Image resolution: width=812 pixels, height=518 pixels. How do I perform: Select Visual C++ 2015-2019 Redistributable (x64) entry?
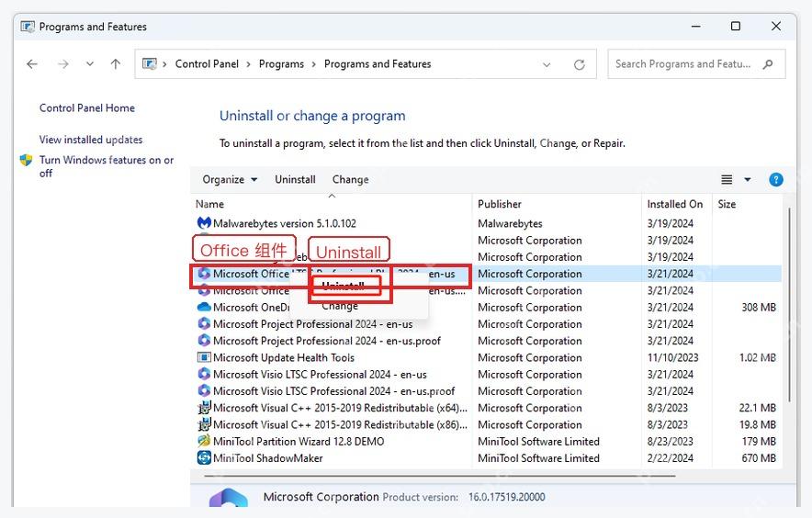[340, 408]
